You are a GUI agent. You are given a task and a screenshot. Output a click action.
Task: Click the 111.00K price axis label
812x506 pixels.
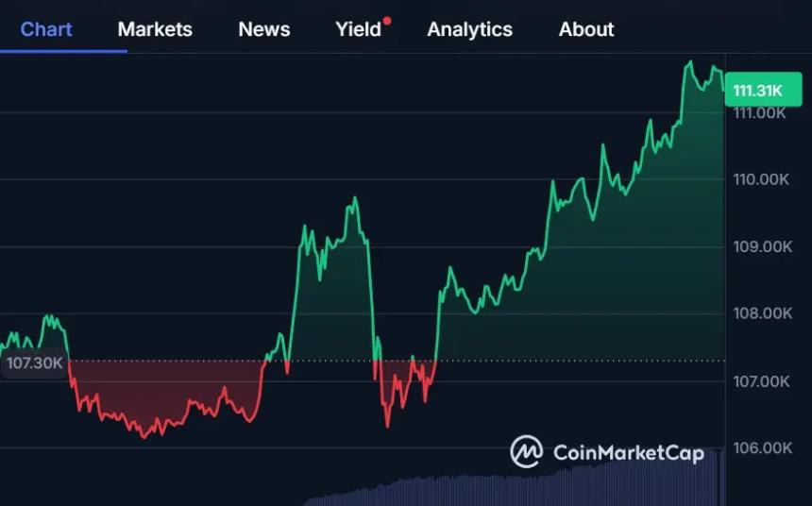(760, 113)
